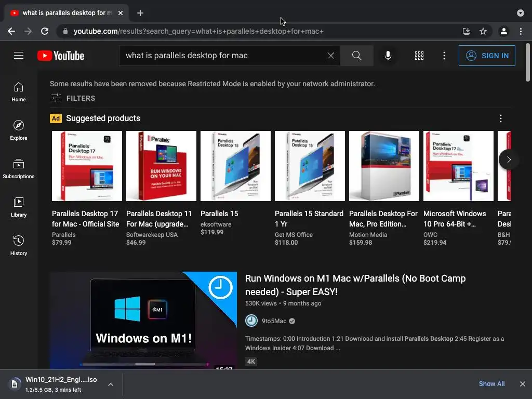Viewport: 532px width, 399px height.
Task: Open Parallels 15 Standard 1 Yr product image
Action: 310,166
